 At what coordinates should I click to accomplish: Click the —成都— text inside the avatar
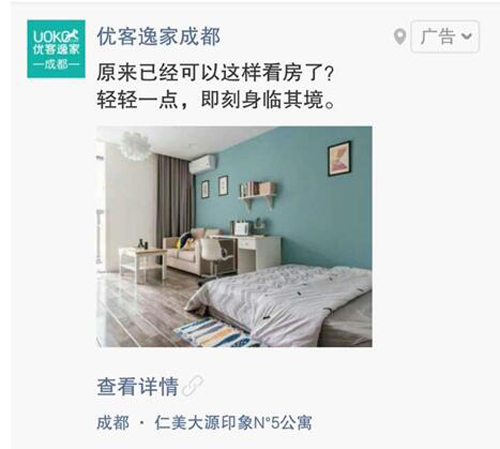56,64
